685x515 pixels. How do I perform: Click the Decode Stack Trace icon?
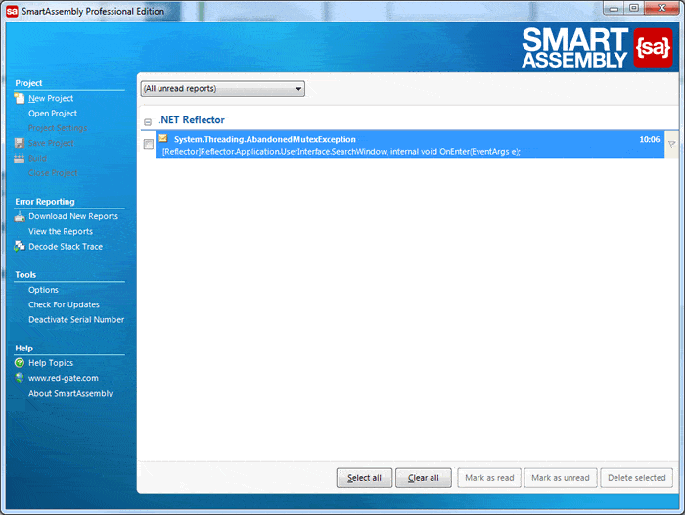coord(20,246)
